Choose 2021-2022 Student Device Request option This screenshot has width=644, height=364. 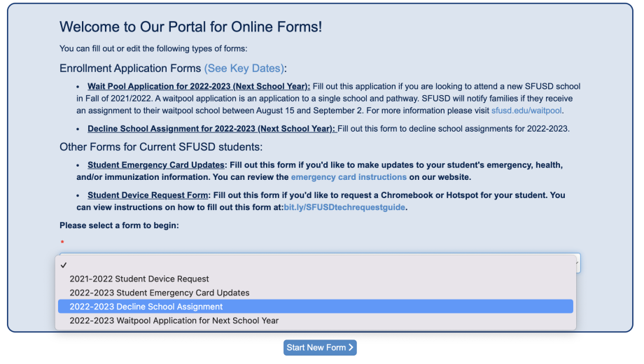[139, 279]
